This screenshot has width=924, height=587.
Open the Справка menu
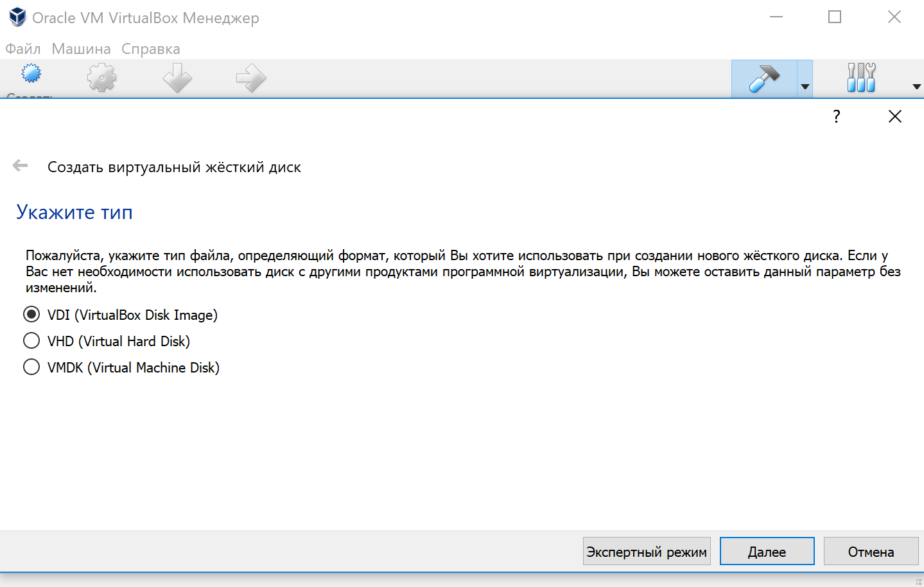(150, 49)
